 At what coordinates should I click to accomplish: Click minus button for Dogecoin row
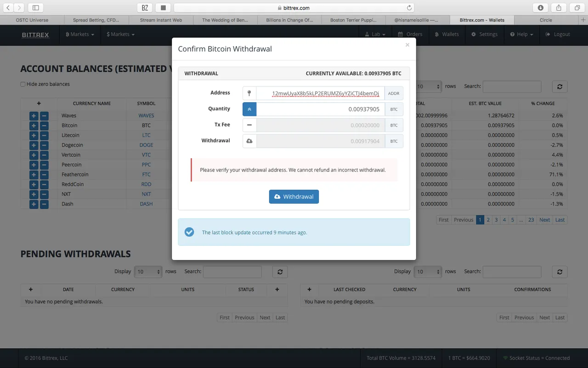(x=44, y=145)
